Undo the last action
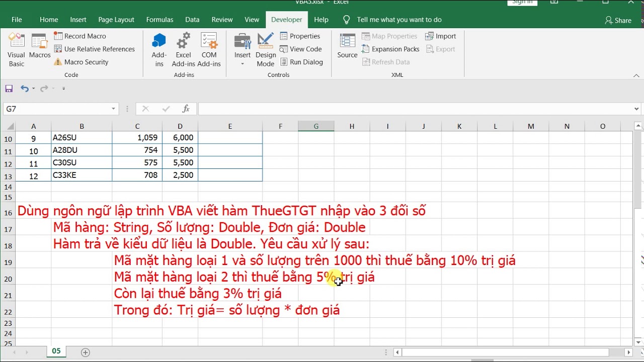 pyautogui.click(x=24, y=88)
